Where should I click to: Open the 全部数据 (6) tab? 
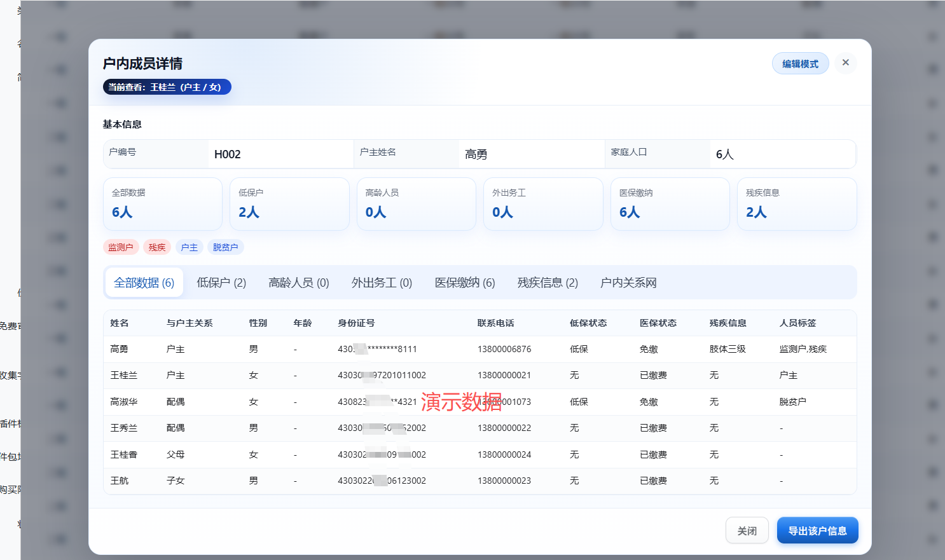click(144, 283)
